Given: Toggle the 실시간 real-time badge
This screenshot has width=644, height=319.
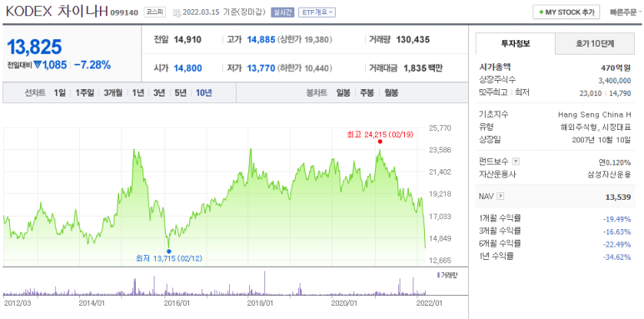Looking at the screenshot, I should point(282,12).
